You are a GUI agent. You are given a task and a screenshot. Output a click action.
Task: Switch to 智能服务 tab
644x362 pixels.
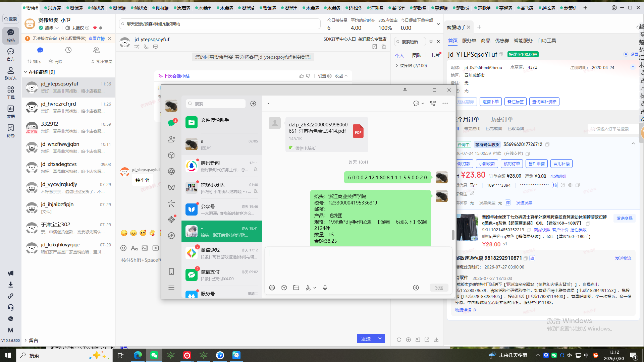pos(523,41)
